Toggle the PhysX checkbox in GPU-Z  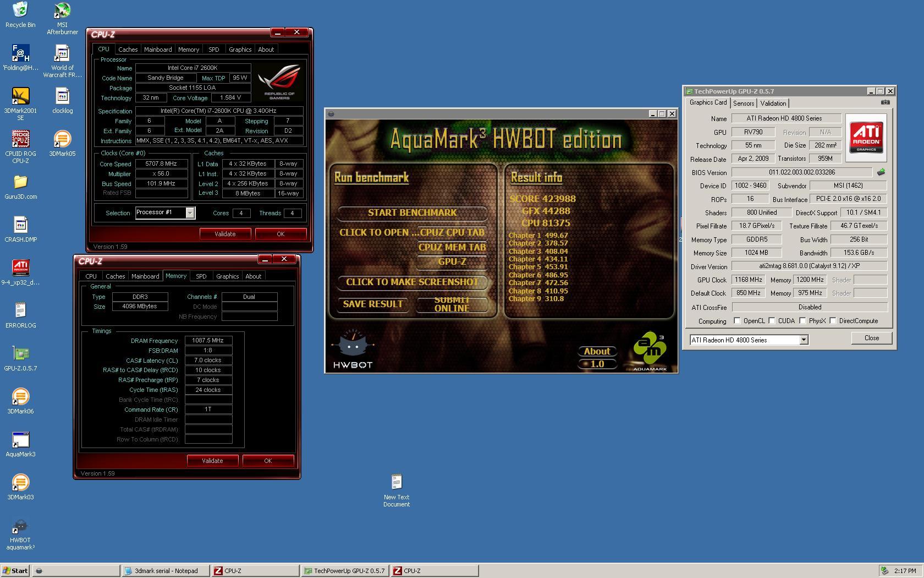pyautogui.click(x=802, y=321)
